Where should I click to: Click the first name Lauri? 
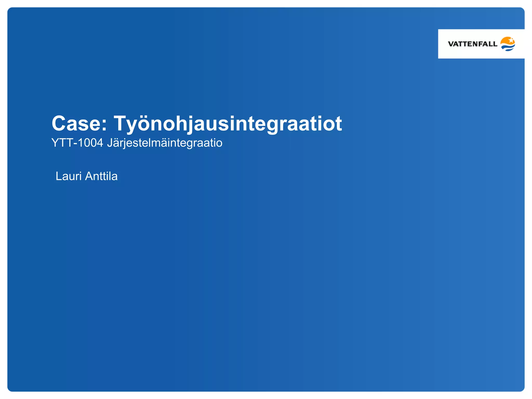tap(69, 176)
